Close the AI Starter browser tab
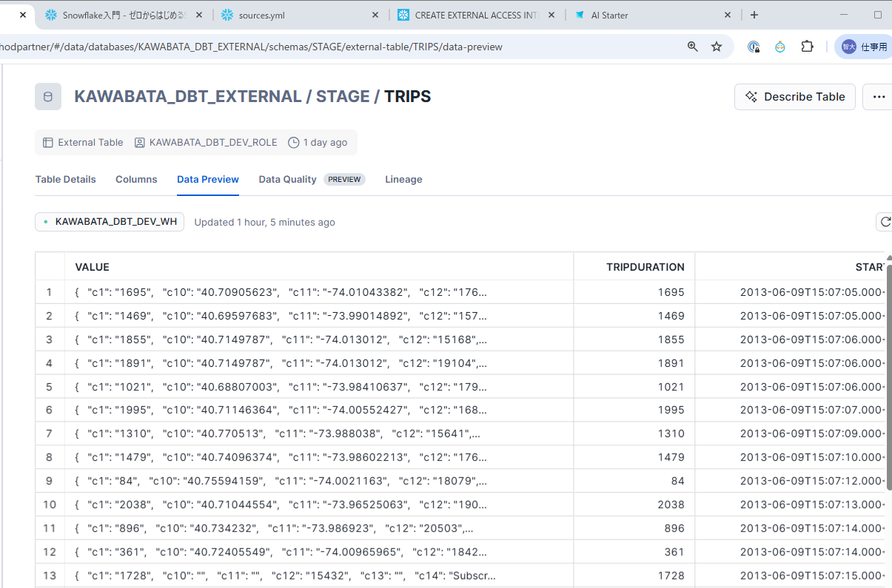Image resolution: width=892 pixels, height=588 pixels. coord(728,15)
